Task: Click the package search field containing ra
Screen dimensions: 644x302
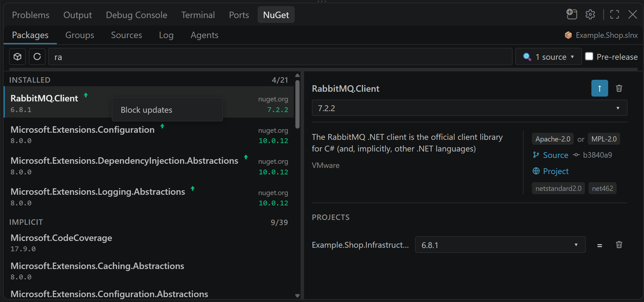Action: click(x=280, y=57)
